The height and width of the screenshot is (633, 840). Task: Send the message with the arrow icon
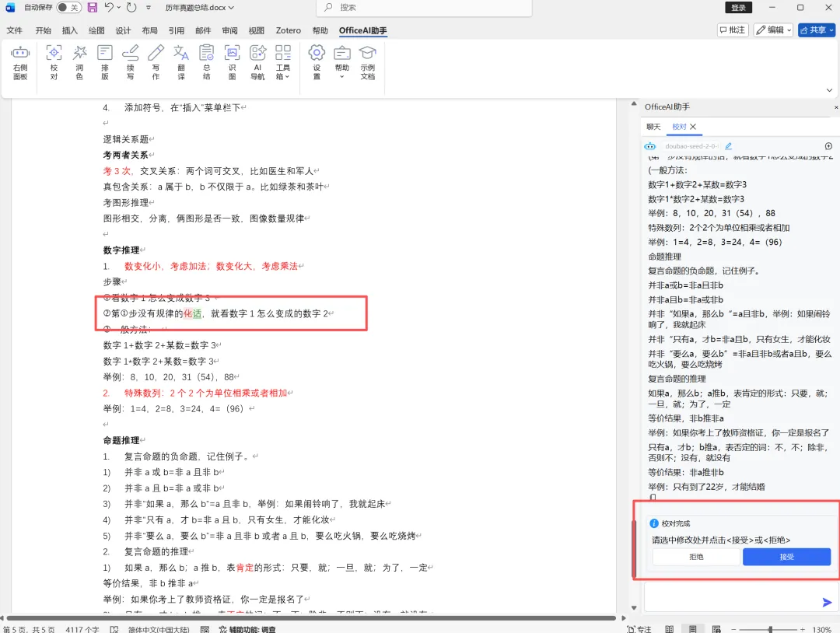click(827, 603)
